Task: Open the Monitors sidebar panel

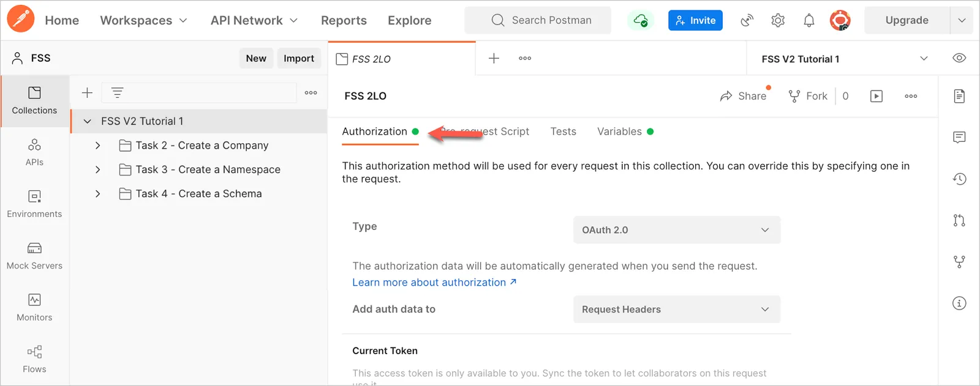Action: click(34, 308)
